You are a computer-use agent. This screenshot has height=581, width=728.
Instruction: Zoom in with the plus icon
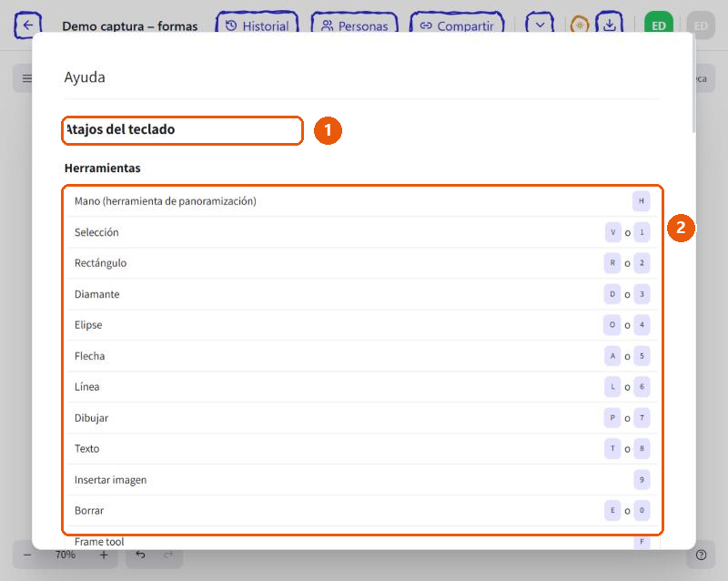(x=104, y=555)
